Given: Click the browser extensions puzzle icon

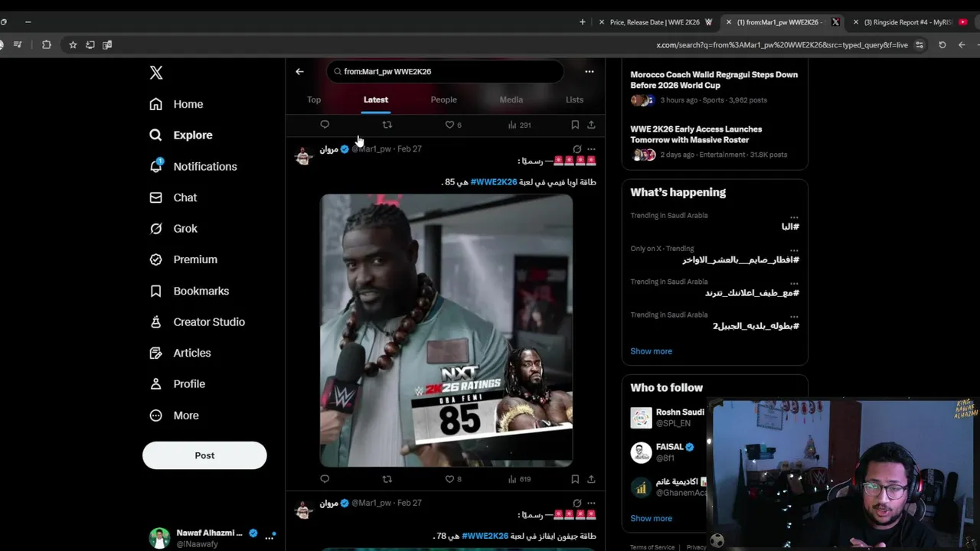Looking at the screenshot, I should tap(47, 45).
